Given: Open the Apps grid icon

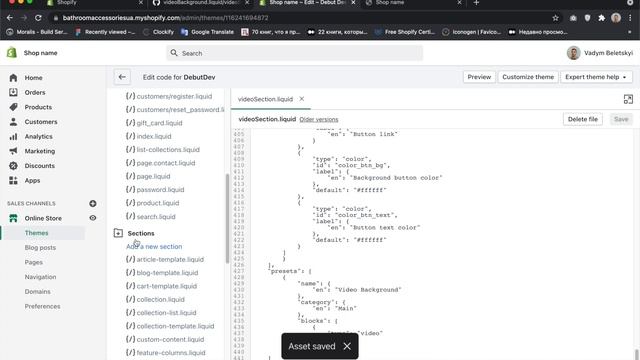Looking at the screenshot, I should (13, 180).
